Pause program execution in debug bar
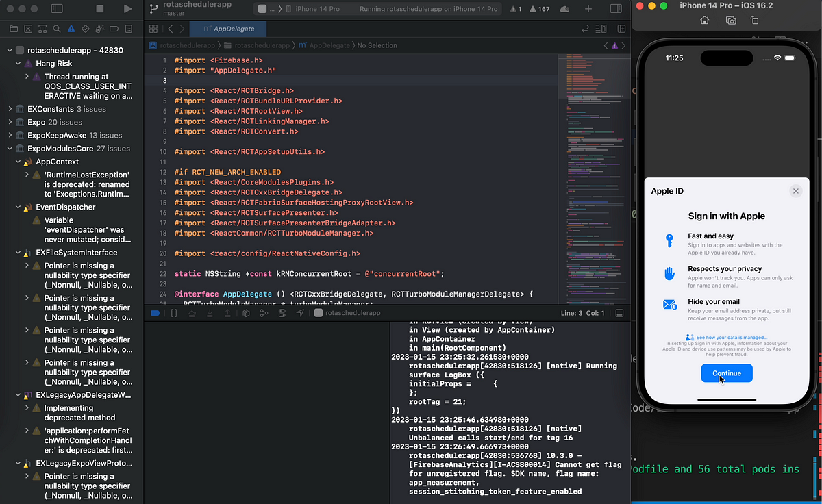This screenshot has height=504, width=822. [x=174, y=313]
